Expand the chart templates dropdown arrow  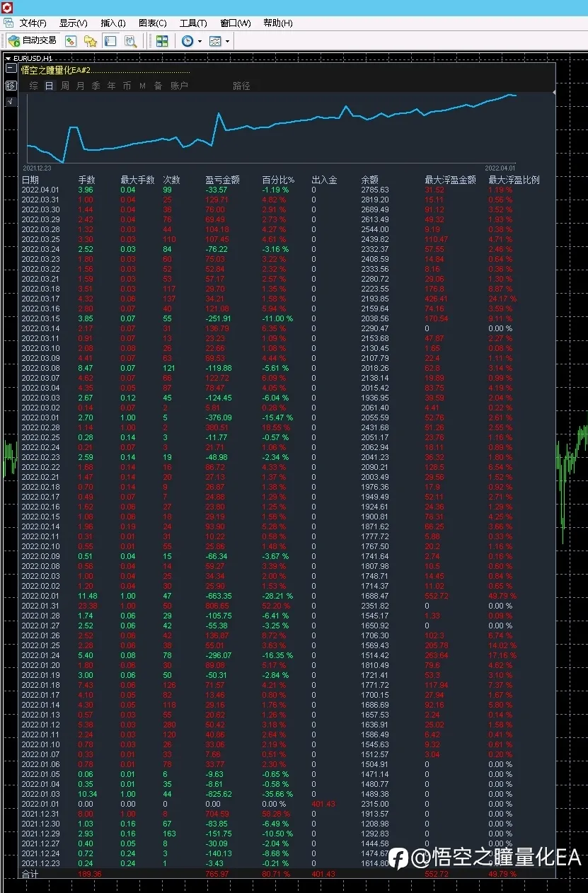point(227,41)
